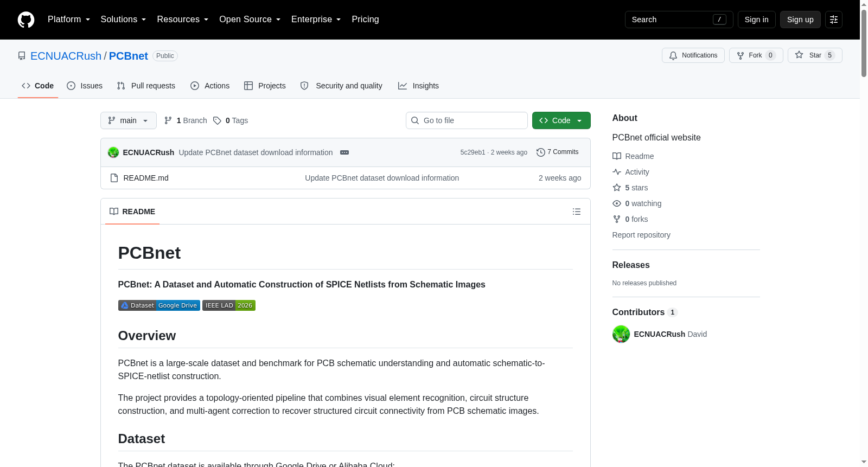Image resolution: width=868 pixels, height=467 pixels.
Task: Click the 'No releases published' text
Action: [x=644, y=283]
